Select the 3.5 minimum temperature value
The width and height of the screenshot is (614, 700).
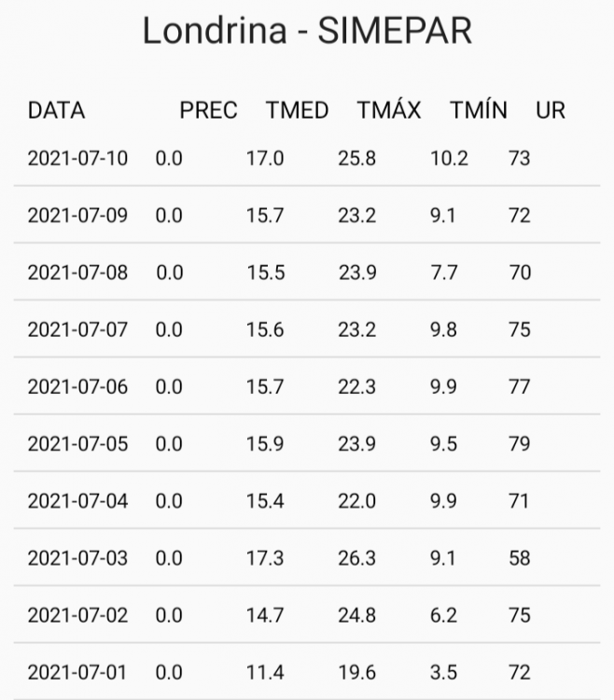coord(443,672)
